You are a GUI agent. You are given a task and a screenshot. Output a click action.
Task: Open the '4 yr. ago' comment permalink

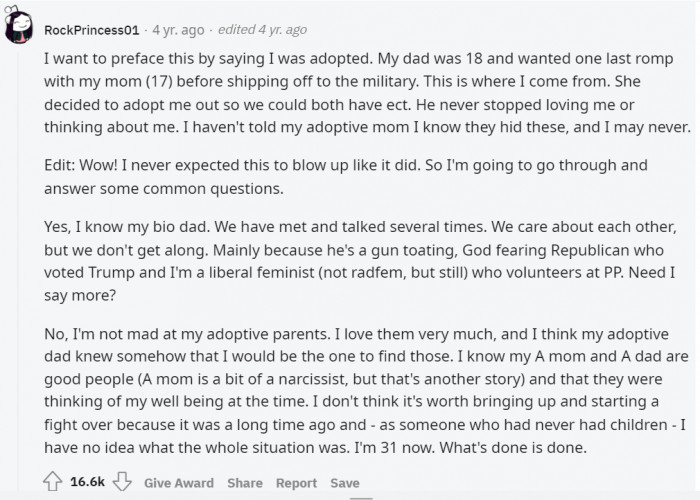(178, 30)
